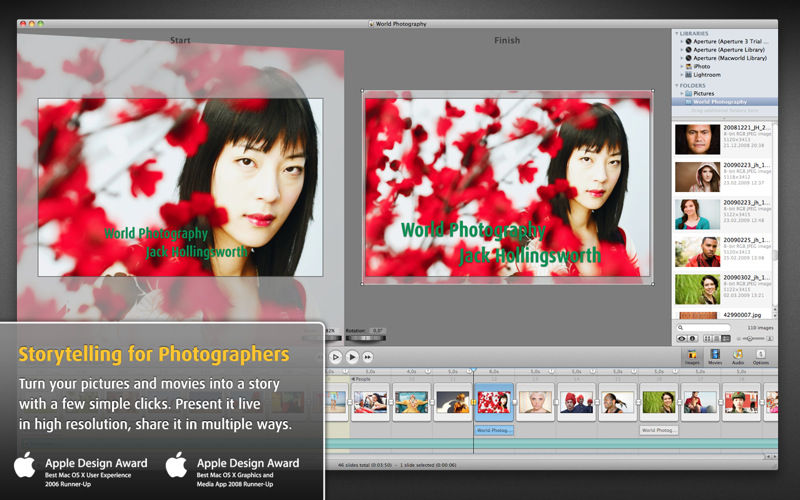
Task: Adjust the Rotation wheel control
Action: 365,339
